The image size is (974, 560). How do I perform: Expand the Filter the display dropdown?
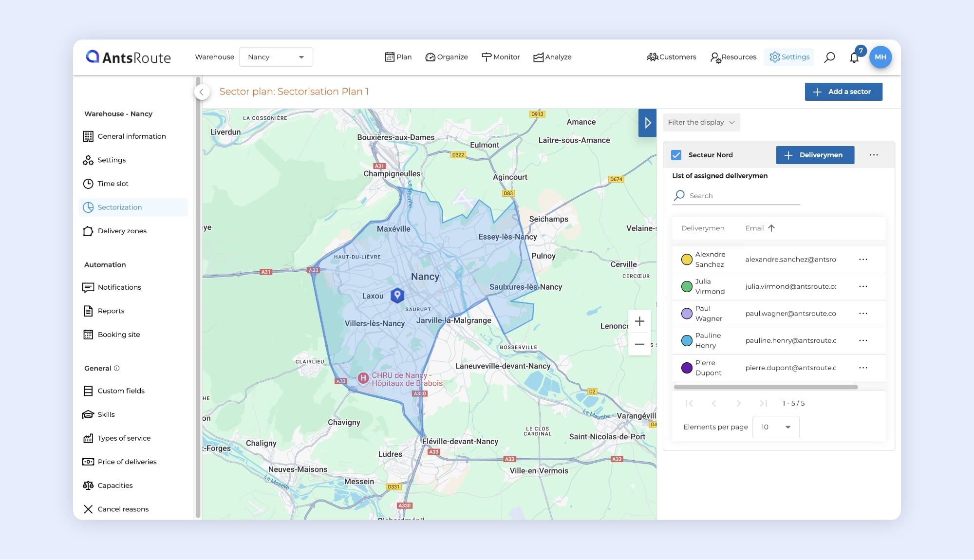coord(701,122)
